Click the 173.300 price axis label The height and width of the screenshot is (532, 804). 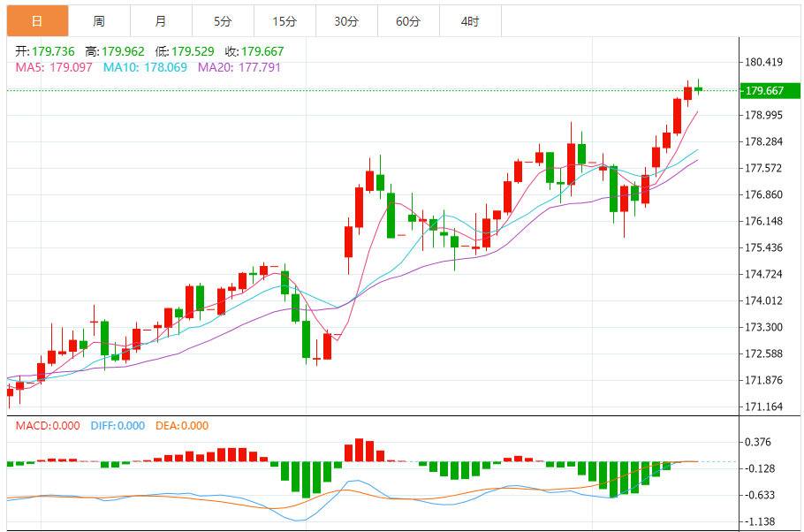pos(763,327)
